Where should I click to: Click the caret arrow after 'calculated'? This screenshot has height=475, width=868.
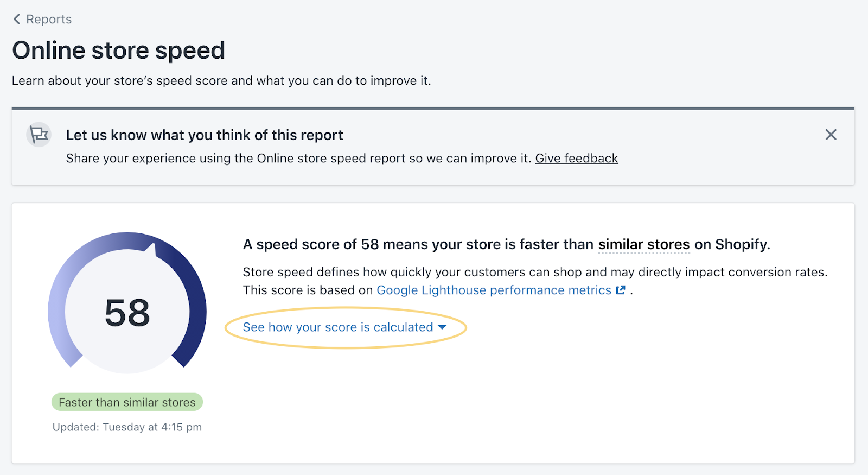coord(442,327)
